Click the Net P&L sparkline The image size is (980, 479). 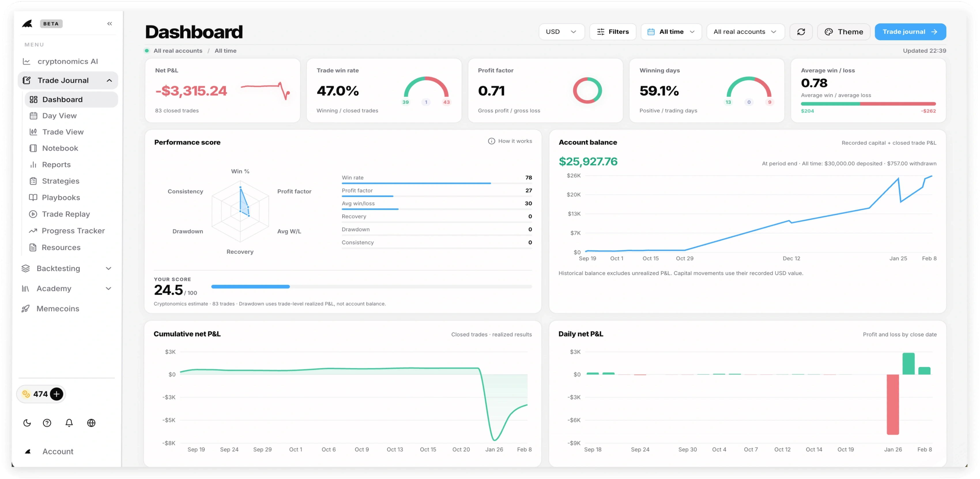[x=265, y=91]
